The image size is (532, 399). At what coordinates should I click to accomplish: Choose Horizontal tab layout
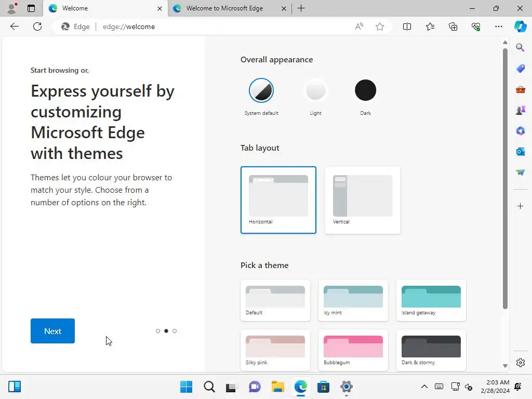pyautogui.click(x=278, y=200)
